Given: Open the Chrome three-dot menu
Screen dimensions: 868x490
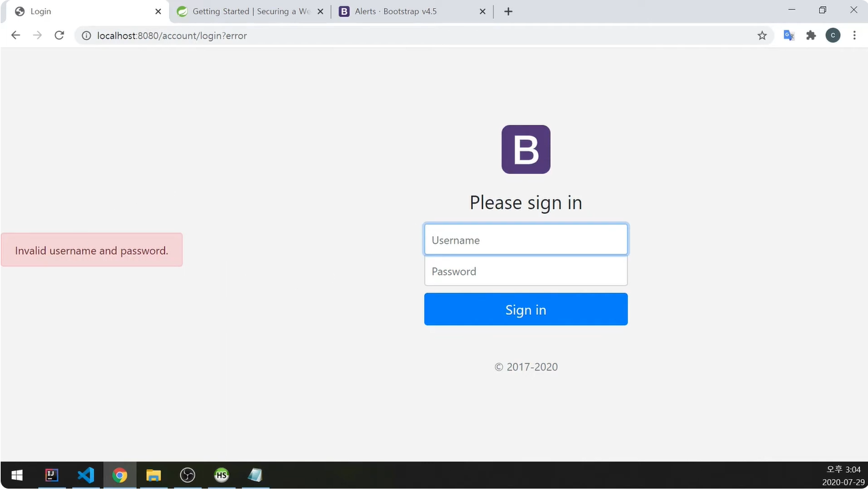Looking at the screenshot, I should pyautogui.click(x=854, y=35).
